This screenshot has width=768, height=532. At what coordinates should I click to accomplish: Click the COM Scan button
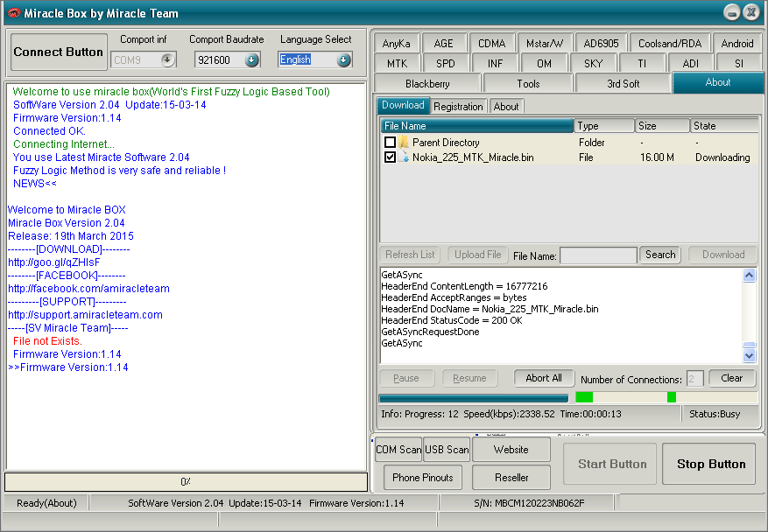click(398, 449)
